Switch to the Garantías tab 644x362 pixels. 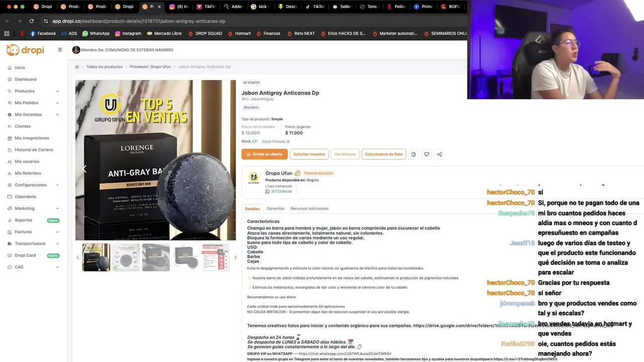coord(275,209)
